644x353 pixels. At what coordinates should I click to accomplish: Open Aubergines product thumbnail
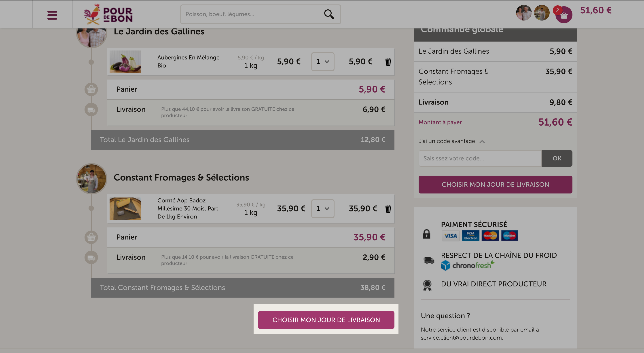tap(125, 61)
